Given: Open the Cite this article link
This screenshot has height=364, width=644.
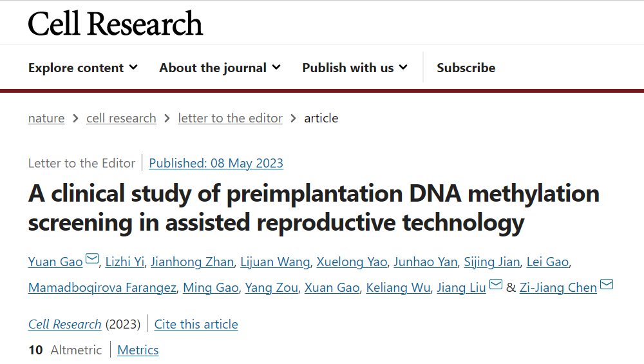Looking at the screenshot, I should pyautogui.click(x=196, y=324).
